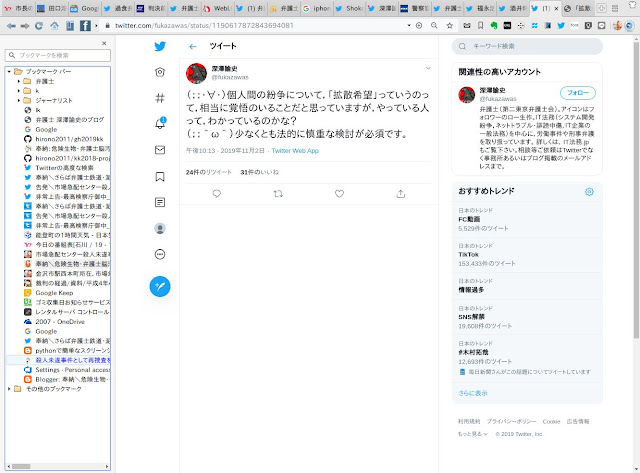Open the 利用規約 footer link
This screenshot has height=473, width=640.
click(469, 421)
